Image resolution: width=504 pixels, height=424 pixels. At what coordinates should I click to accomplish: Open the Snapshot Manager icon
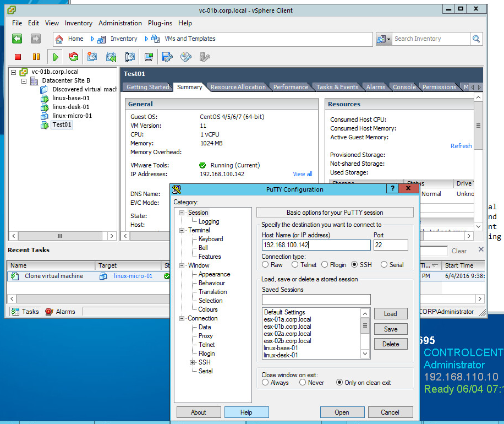pyautogui.click(x=129, y=57)
